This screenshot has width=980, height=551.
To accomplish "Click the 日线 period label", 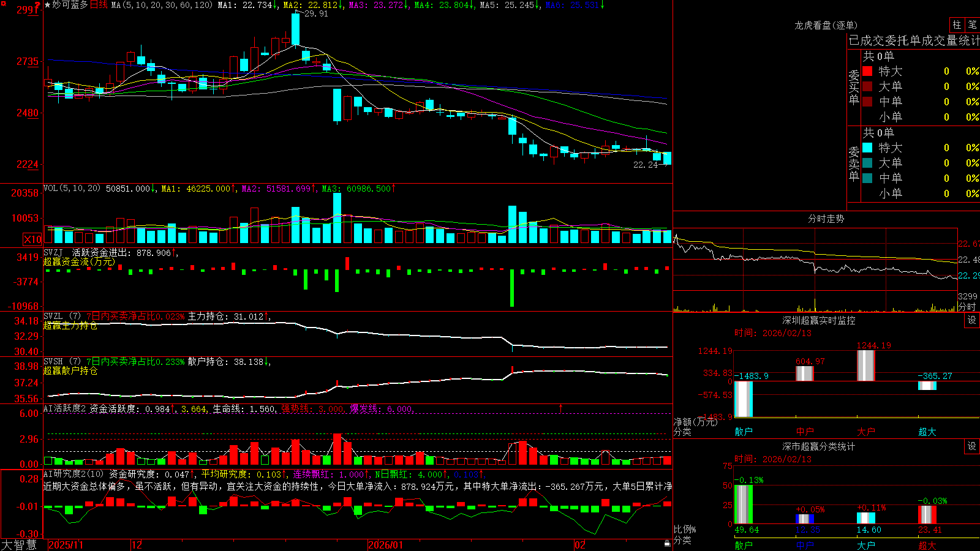I will (99, 5).
